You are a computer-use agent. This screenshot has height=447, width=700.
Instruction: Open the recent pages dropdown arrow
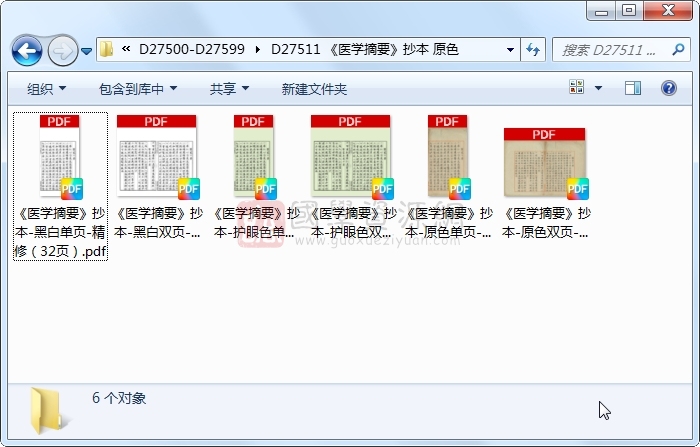click(x=87, y=51)
